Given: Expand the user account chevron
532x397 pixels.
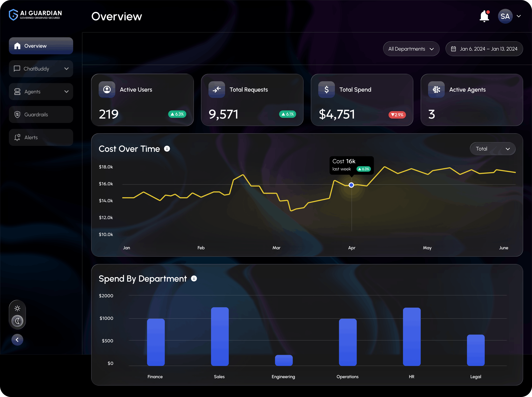Looking at the screenshot, I should click(x=519, y=16).
